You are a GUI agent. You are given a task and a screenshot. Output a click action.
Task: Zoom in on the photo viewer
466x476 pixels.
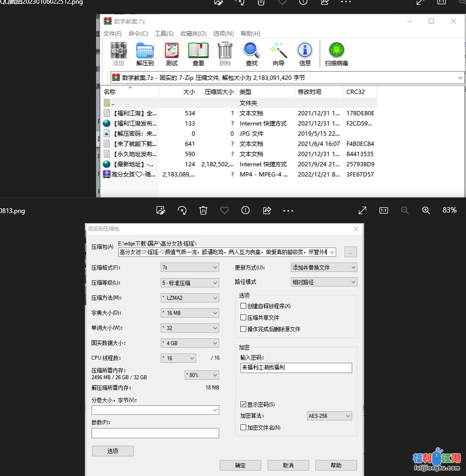pyautogui.click(x=426, y=210)
